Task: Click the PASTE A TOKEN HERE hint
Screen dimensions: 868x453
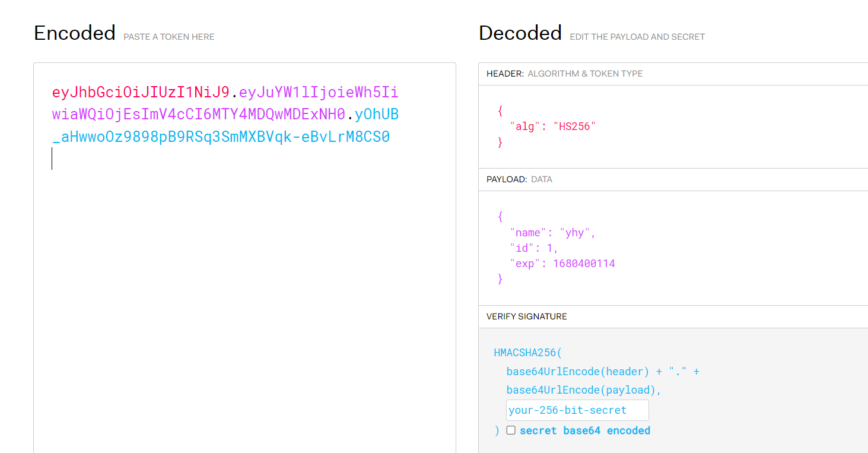Action: (x=169, y=37)
